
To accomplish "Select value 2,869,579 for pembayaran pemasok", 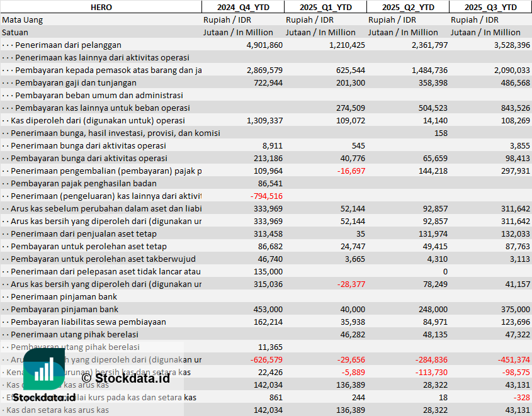I will click(x=264, y=70).
